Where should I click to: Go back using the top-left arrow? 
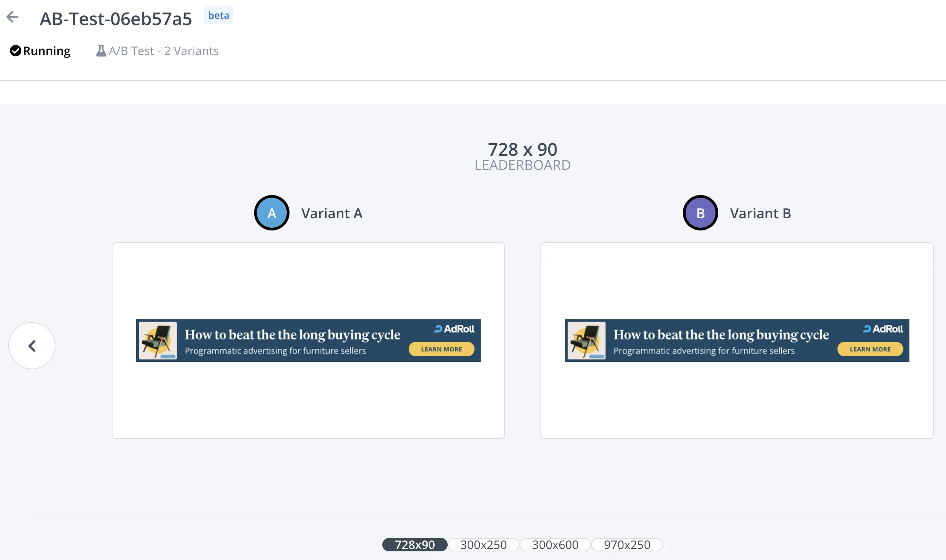pyautogui.click(x=13, y=17)
